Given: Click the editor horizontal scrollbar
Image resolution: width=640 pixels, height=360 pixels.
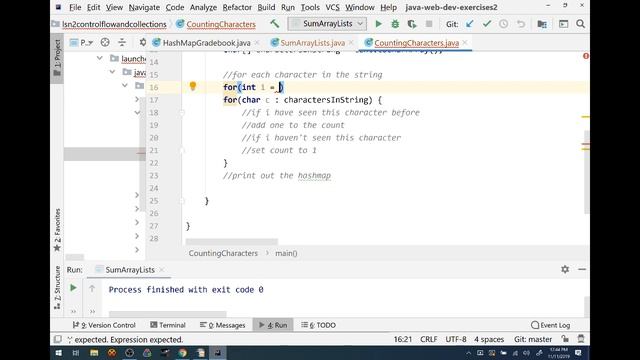Looking at the screenshot, I should (x=231, y=242).
